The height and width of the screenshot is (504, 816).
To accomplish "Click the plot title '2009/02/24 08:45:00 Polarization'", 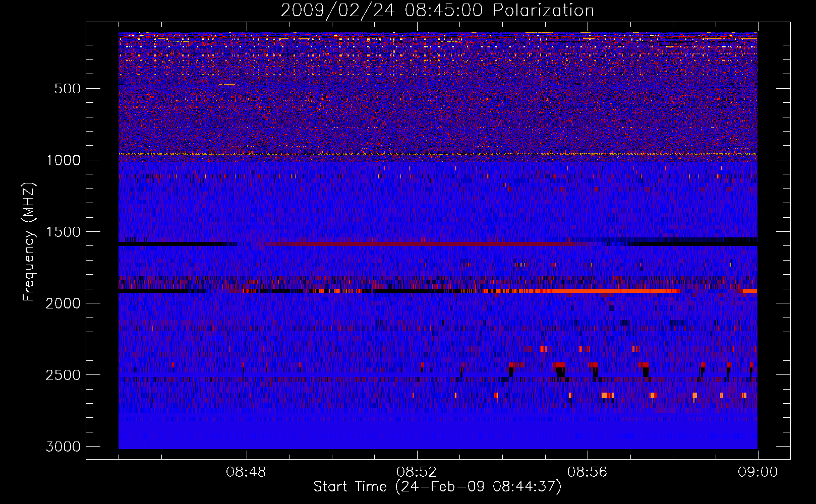I will [437, 10].
